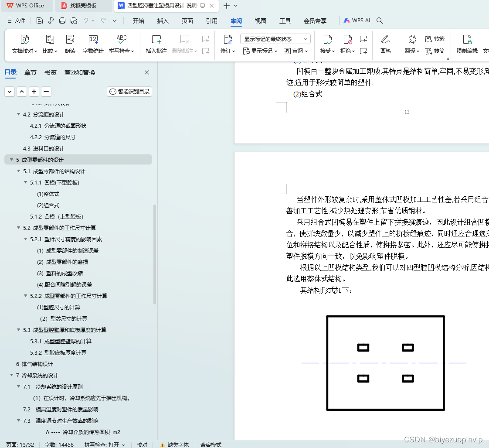
Task: Click the up arrow outline button
Action: (22, 92)
